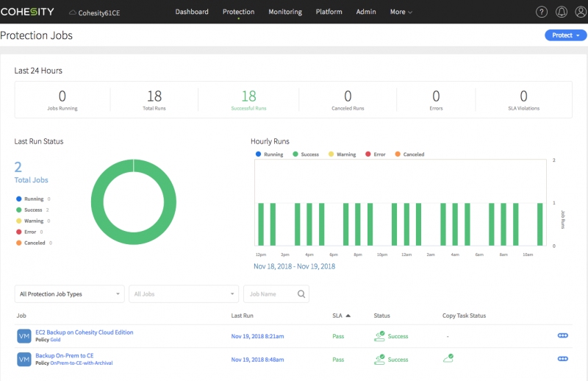Toggle Success series in Hourly Runs legend
The width and height of the screenshot is (588, 381).
point(306,154)
